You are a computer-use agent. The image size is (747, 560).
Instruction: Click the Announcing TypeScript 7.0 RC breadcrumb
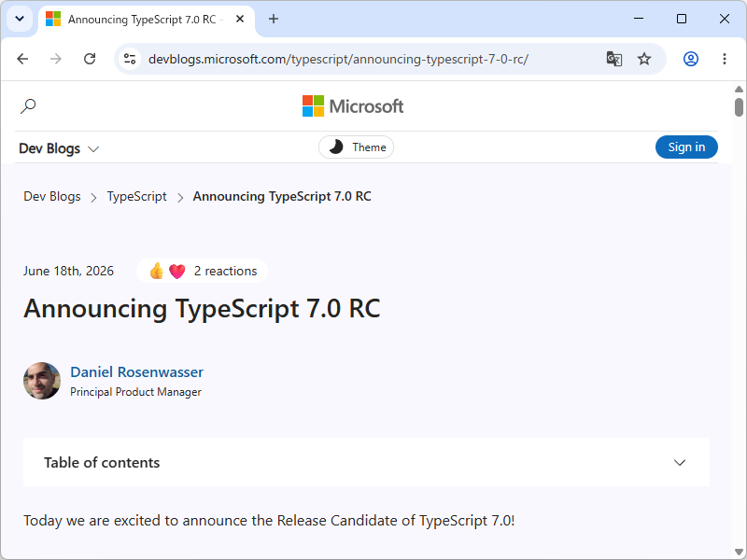click(282, 197)
